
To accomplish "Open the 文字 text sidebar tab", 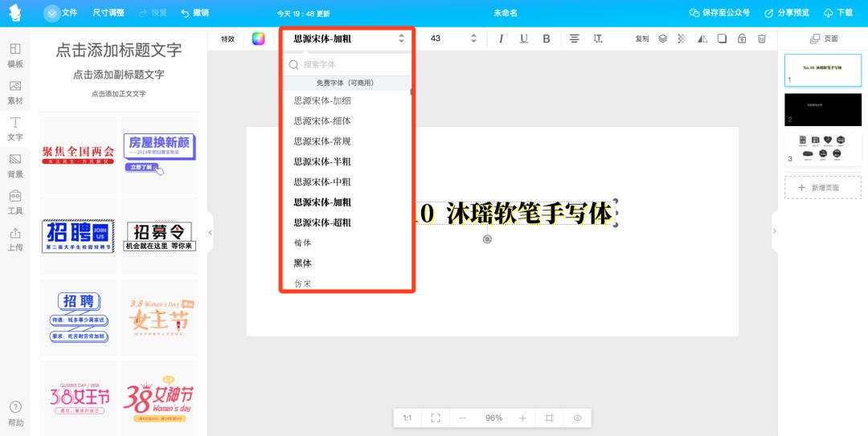I will pos(15,129).
